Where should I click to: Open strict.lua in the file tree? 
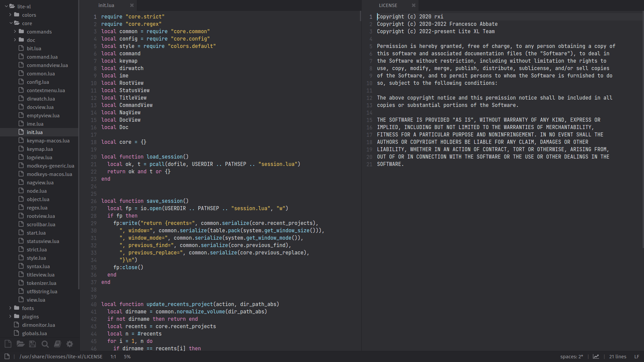tap(39, 249)
